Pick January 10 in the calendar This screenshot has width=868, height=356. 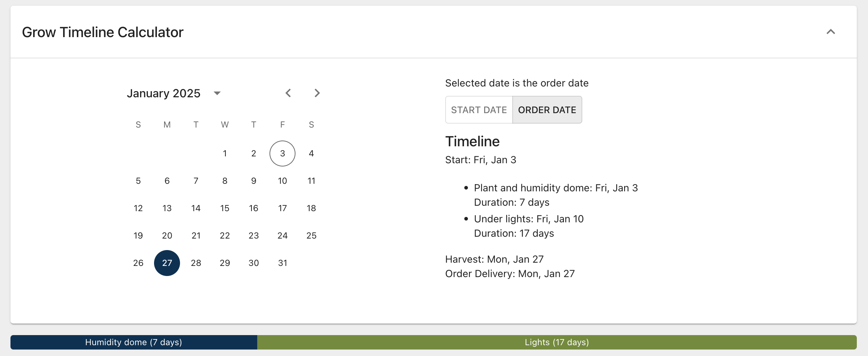[x=282, y=181]
